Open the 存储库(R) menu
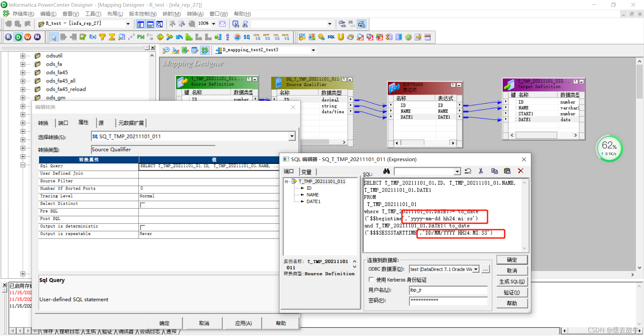Image resolution: width=644 pixels, height=336 pixels. [x=23, y=14]
